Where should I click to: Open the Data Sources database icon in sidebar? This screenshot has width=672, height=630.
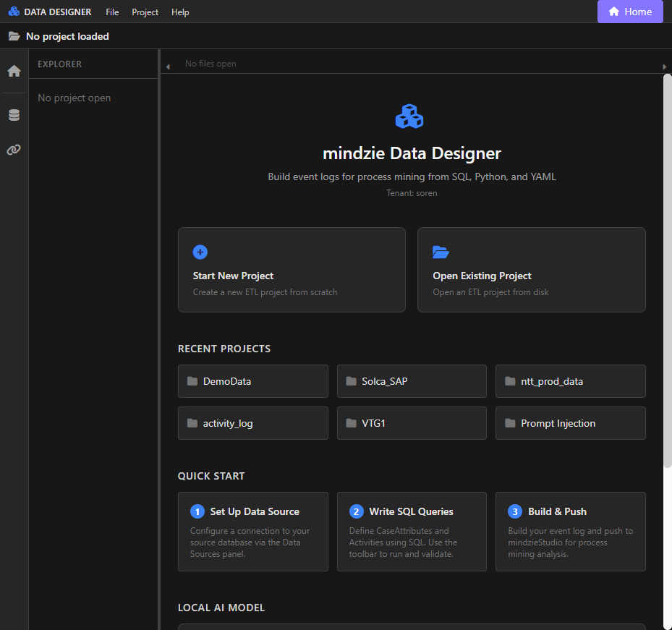pos(14,115)
